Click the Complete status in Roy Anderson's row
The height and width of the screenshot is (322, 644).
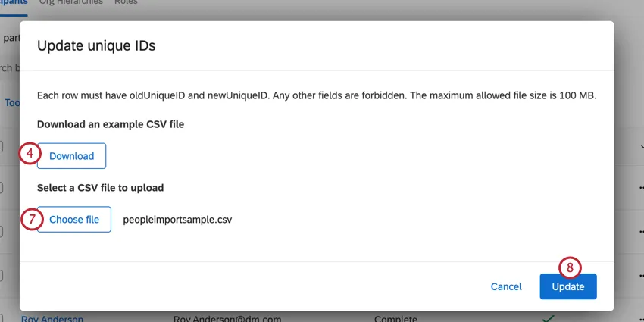pos(397,318)
